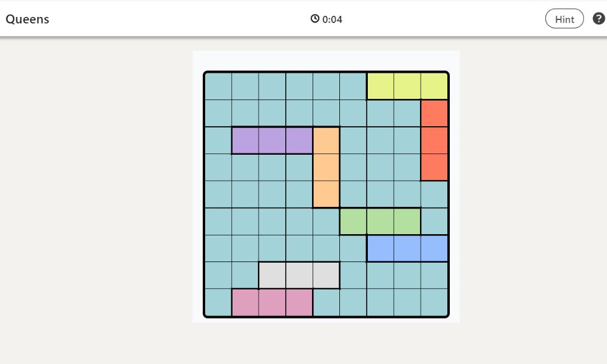
Task: Select the rightmost blue cell
Action: [435, 249]
